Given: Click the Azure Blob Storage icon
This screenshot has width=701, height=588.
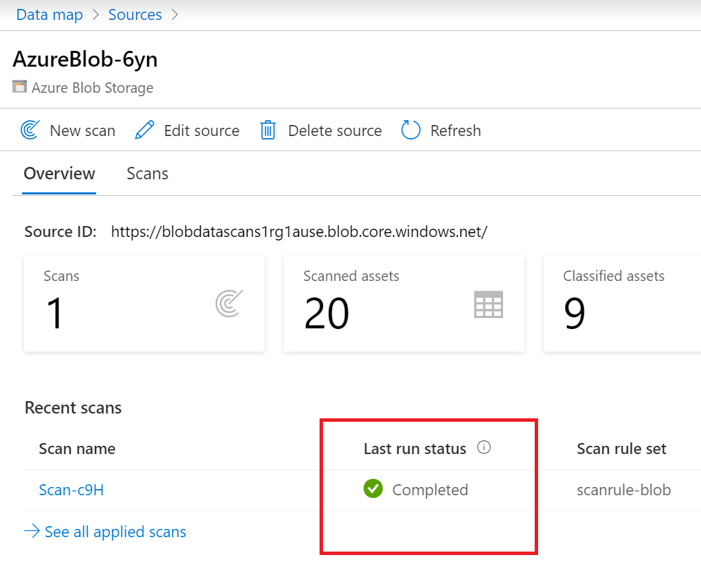Looking at the screenshot, I should [x=19, y=87].
